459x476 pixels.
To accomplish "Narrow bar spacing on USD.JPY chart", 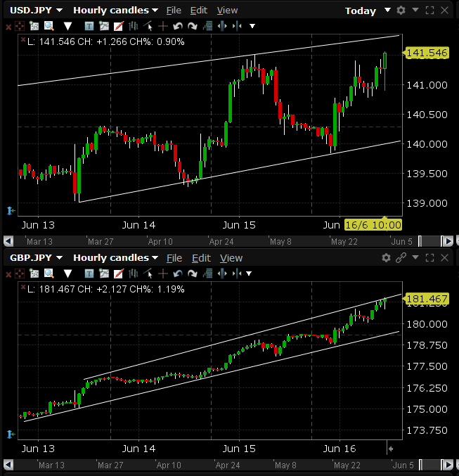I will coord(237,27).
